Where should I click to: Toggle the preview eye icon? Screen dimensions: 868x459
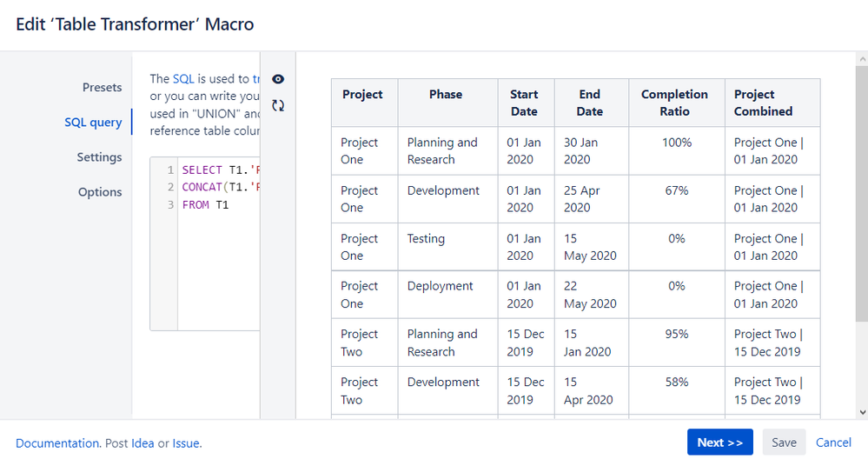pyautogui.click(x=278, y=79)
